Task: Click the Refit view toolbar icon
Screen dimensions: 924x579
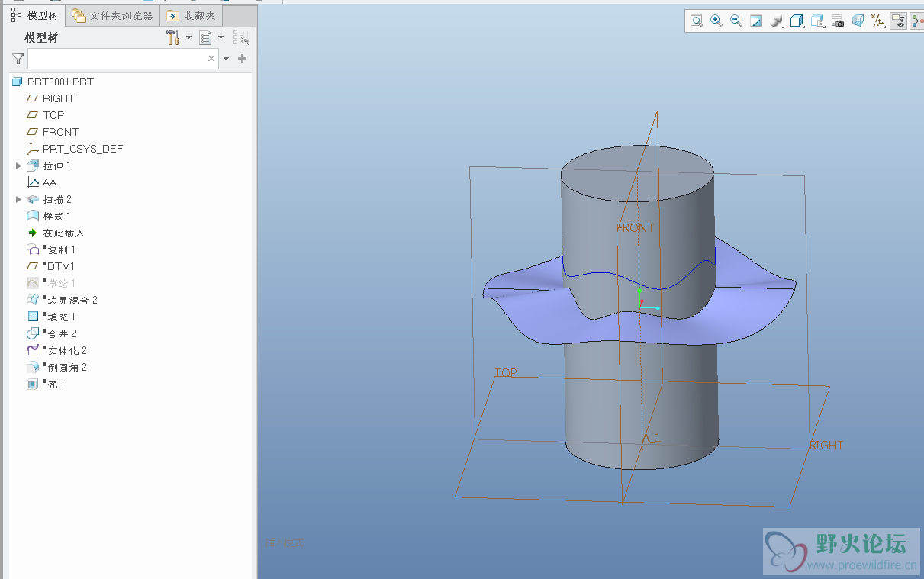Action: pos(696,21)
